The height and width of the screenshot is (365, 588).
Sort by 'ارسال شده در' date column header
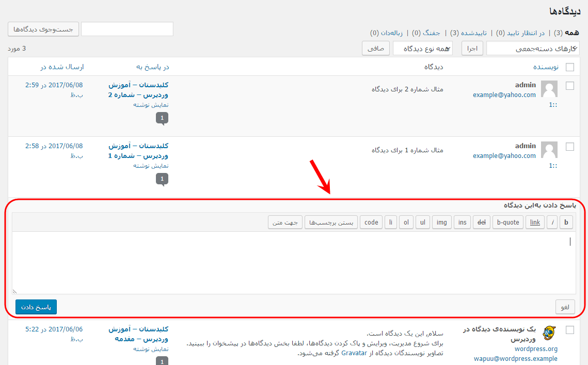pos(62,67)
